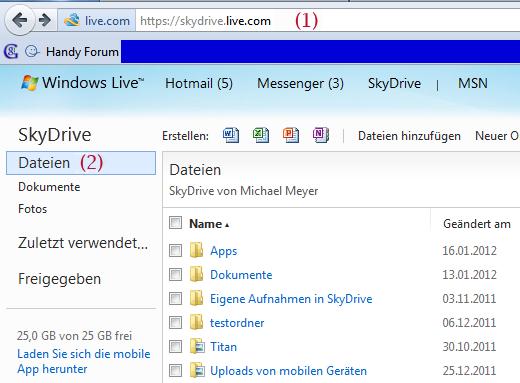Open MSN in the header
This screenshot has height=383, width=520.
[x=473, y=83]
